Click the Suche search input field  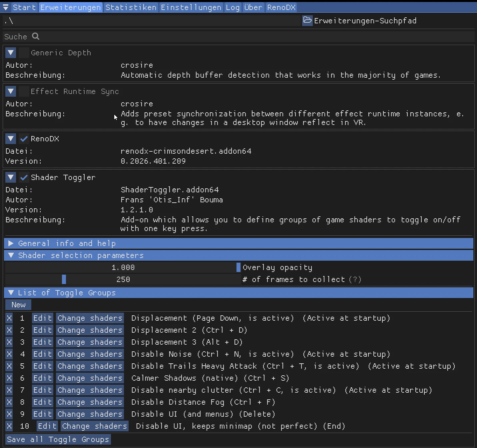click(x=233, y=36)
